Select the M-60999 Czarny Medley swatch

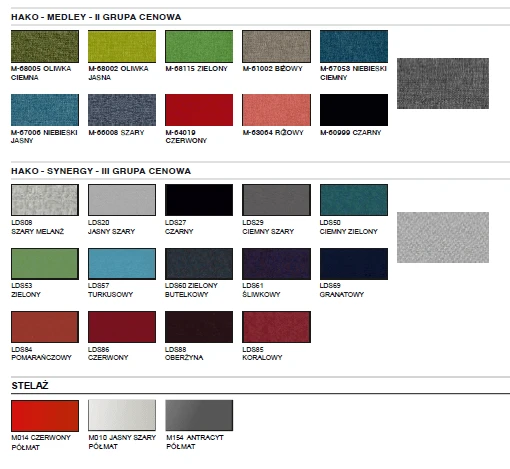pyautogui.click(x=354, y=110)
